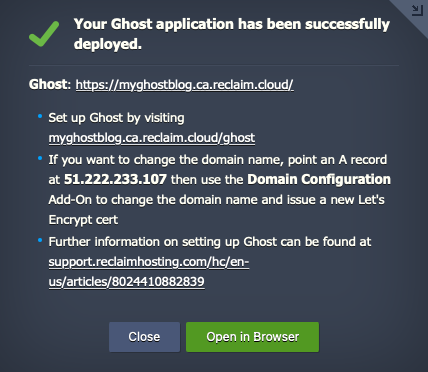Select the IP address 51.222.233.107
Image resolution: width=428 pixels, height=372 pixels.
(x=115, y=179)
